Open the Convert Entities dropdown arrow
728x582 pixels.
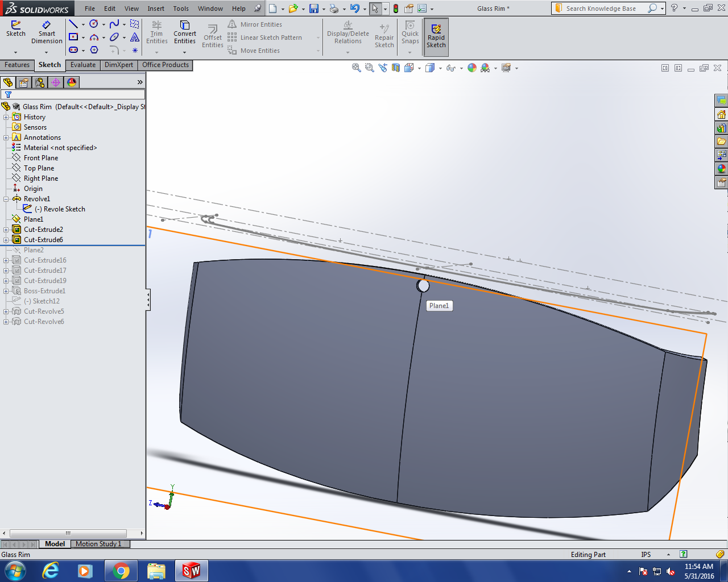coord(185,52)
